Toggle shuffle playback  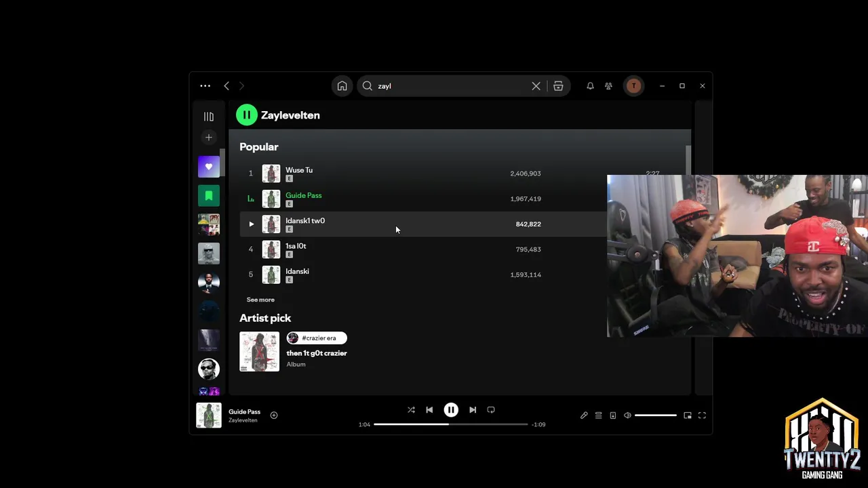(x=411, y=410)
